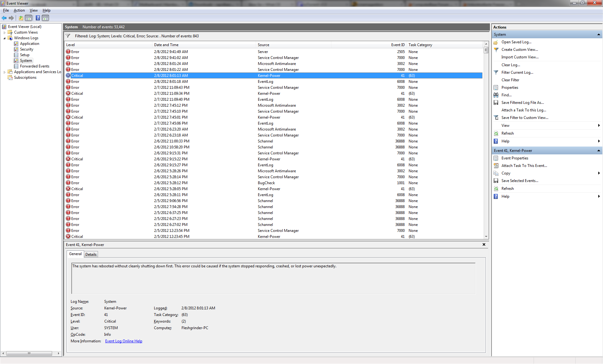Open the View submenu arrow
The image size is (603, 364).
pyautogui.click(x=599, y=126)
